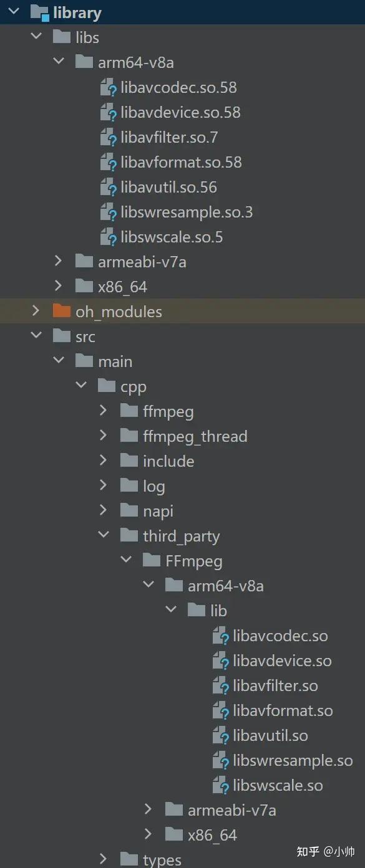Click the libavcodec.so.58 file icon
This screenshot has width=365, height=868.
point(107,87)
